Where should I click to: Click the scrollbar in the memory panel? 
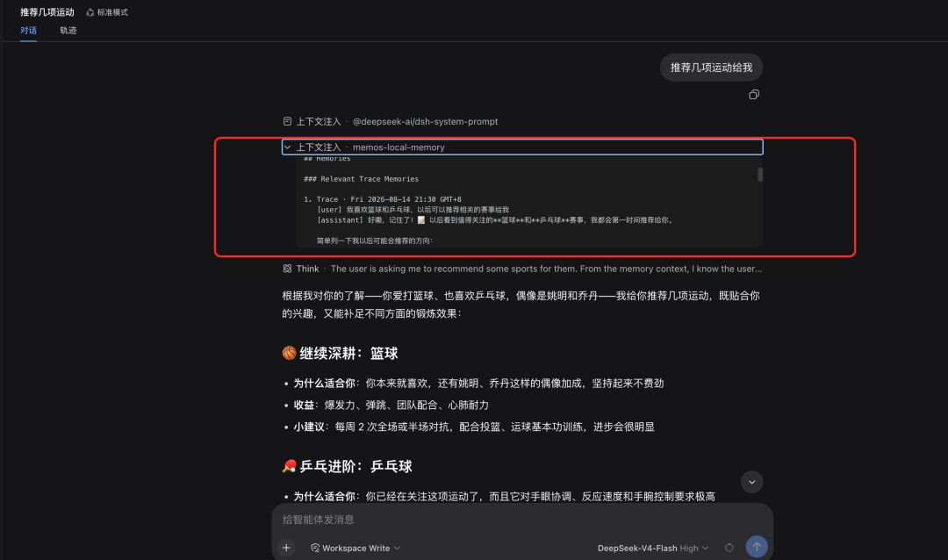[x=760, y=175]
